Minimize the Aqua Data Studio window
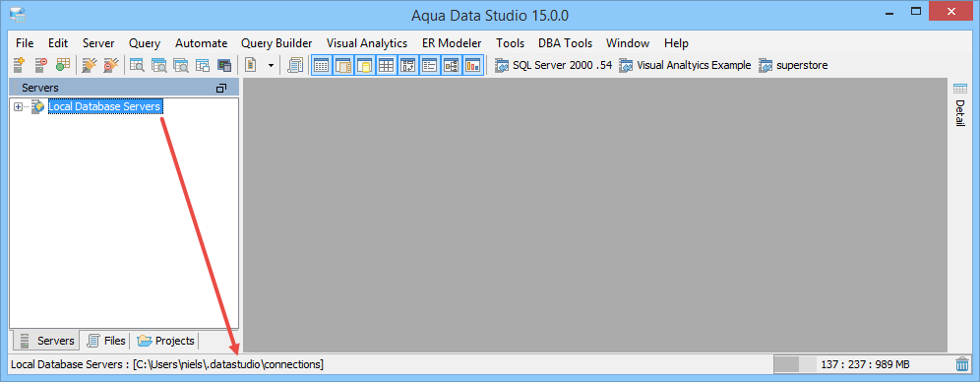This screenshot has width=980, height=382. pos(888,13)
